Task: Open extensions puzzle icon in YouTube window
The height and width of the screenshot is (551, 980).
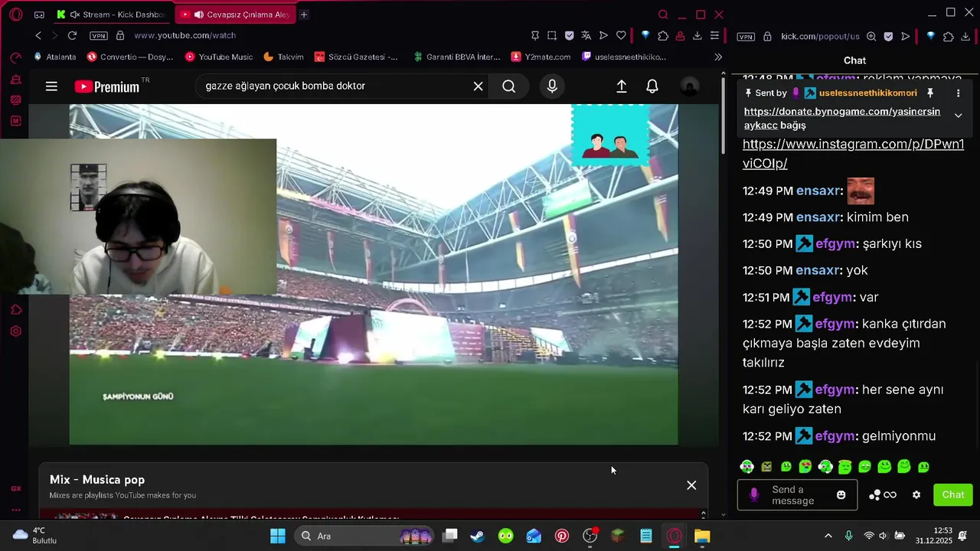Action: pos(662,35)
